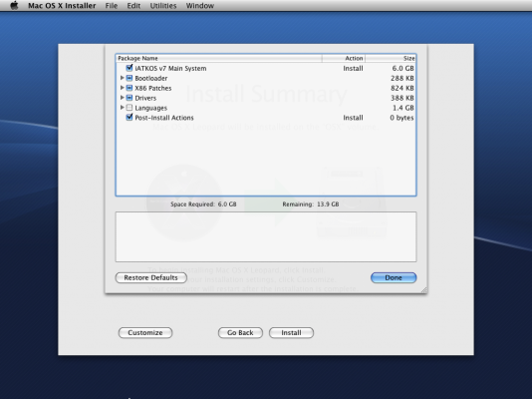532x399 pixels.
Task: Toggle the Drivers package checkbox
Action: (129, 98)
